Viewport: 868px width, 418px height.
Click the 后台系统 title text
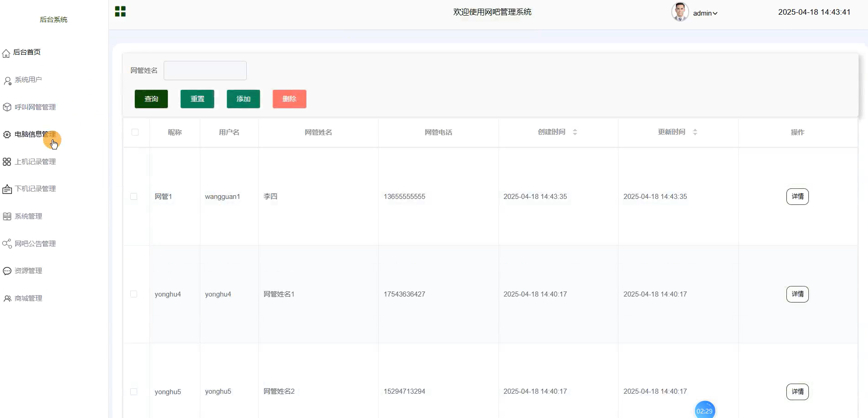click(x=54, y=20)
